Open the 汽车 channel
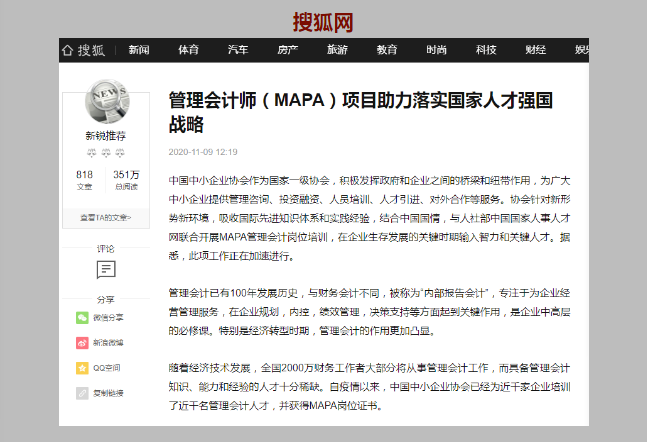Viewport: 647px width, 442px height. 238,50
